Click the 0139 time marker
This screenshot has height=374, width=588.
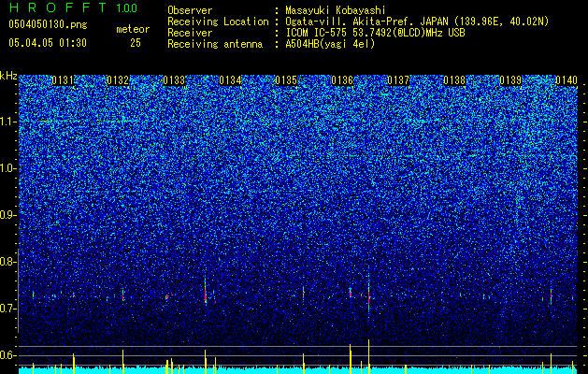click(510, 80)
